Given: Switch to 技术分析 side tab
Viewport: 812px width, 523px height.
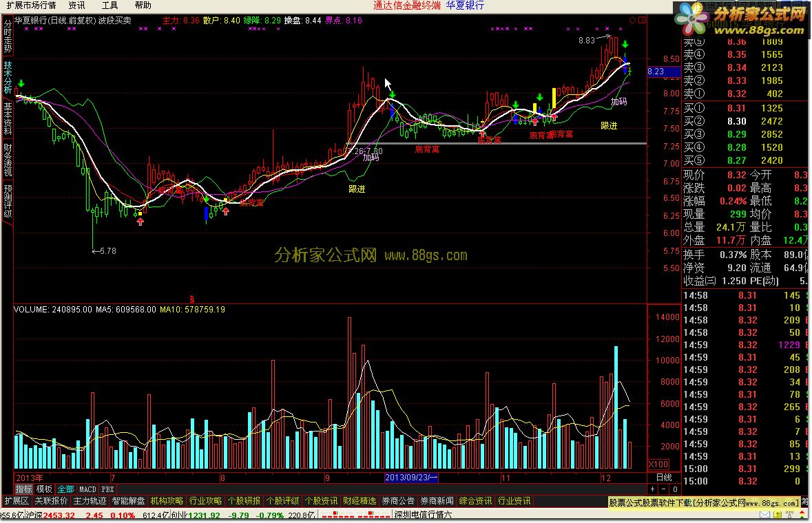Looking at the screenshot, I should coord(8,77).
